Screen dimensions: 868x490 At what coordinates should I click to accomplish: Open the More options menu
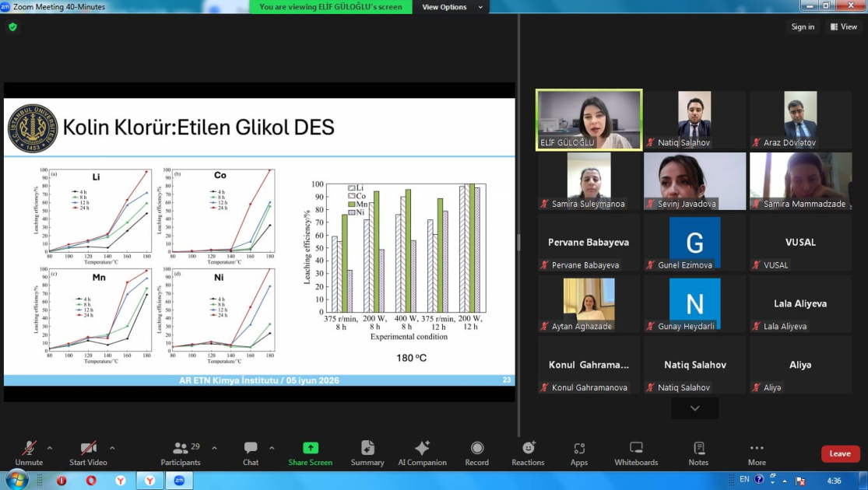click(757, 453)
